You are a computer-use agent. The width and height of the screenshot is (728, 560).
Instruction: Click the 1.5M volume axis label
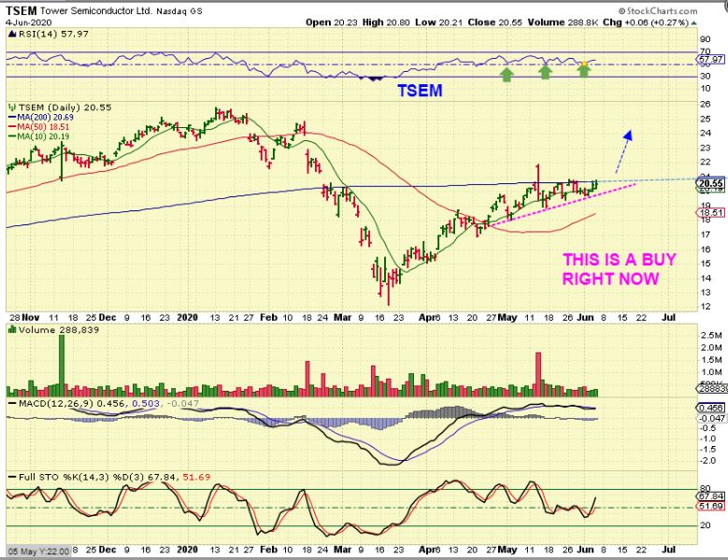[712, 360]
